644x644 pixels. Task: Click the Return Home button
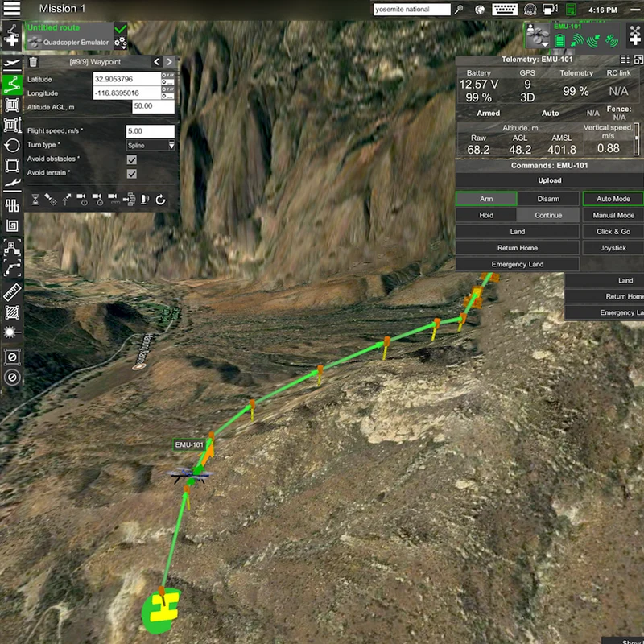[518, 248]
